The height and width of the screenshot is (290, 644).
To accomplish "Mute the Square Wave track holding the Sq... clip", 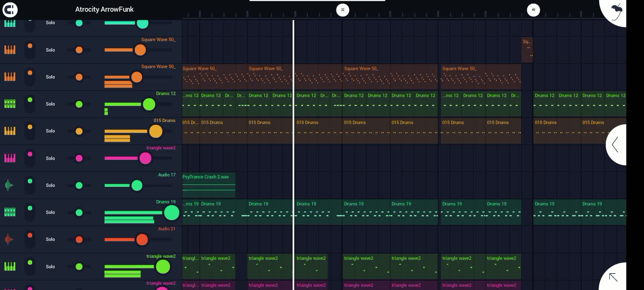I will pos(30,46).
